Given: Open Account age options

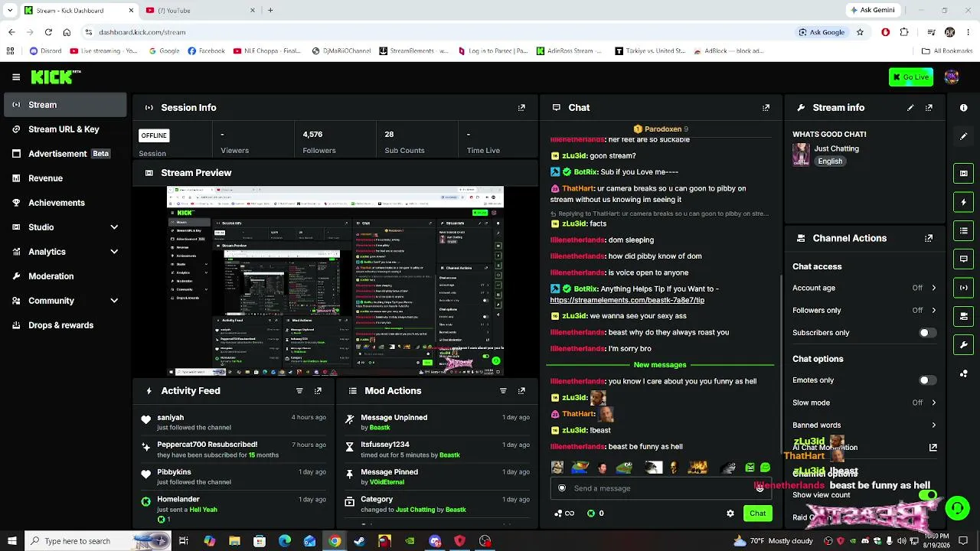Looking at the screenshot, I should [864, 289].
